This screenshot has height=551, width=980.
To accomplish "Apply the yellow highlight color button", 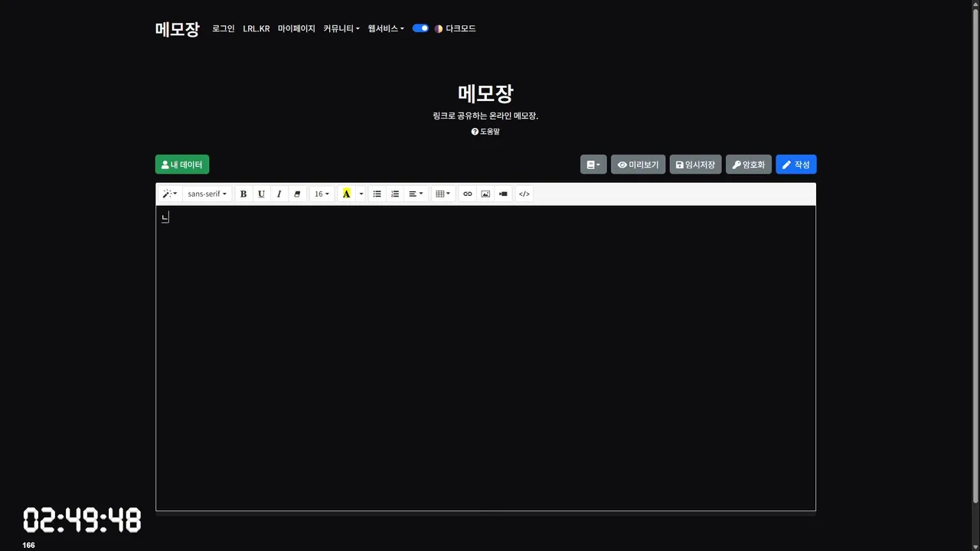I will [346, 194].
